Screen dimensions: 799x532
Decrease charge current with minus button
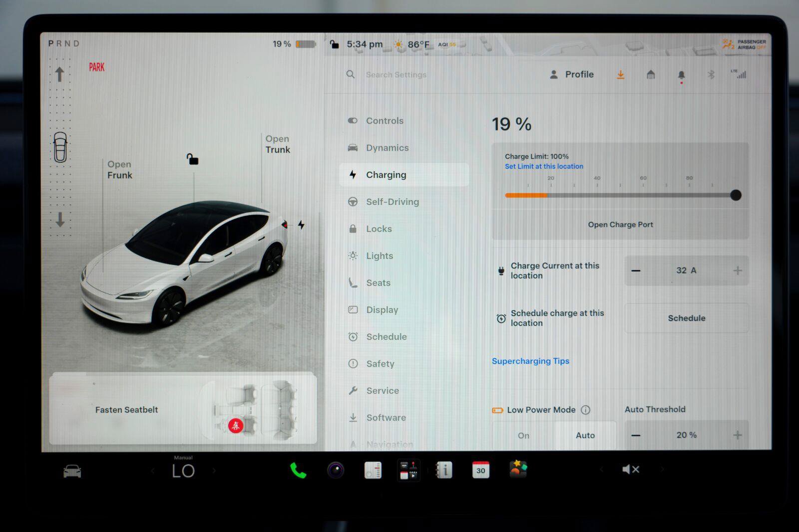coord(636,270)
